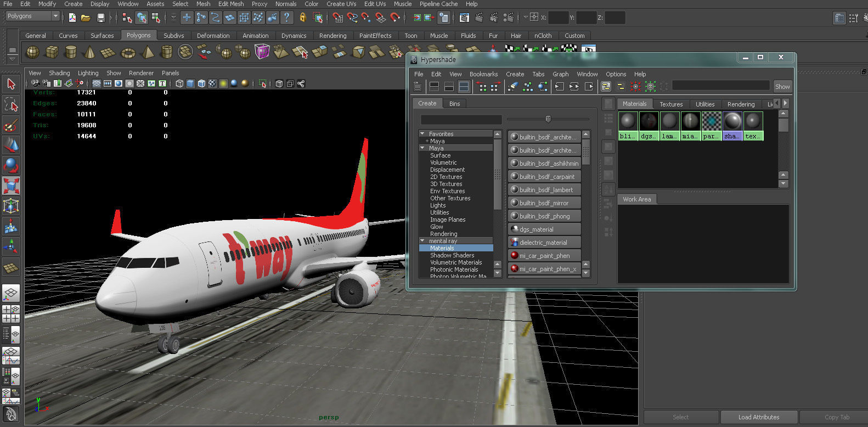Create a polygon sphere from shelf
Screen dimensions: 868x427
coord(33,52)
